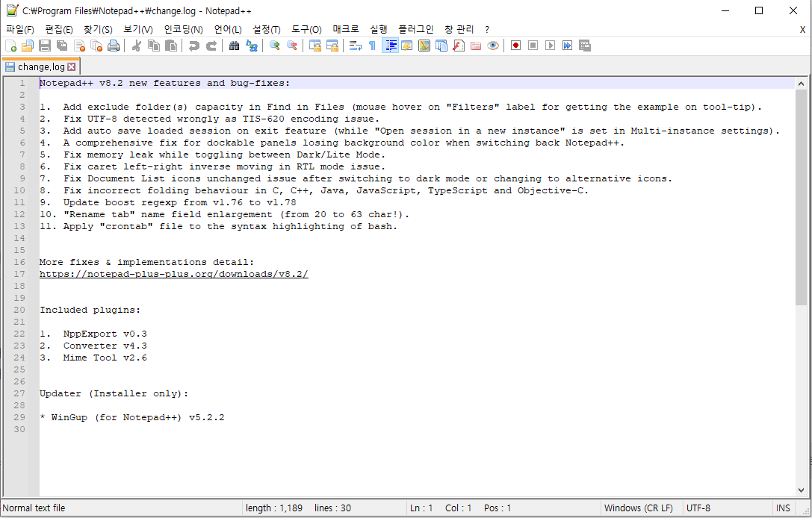
Task: Click the toolbar Close document icon
Action: pyautogui.click(x=79, y=46)
